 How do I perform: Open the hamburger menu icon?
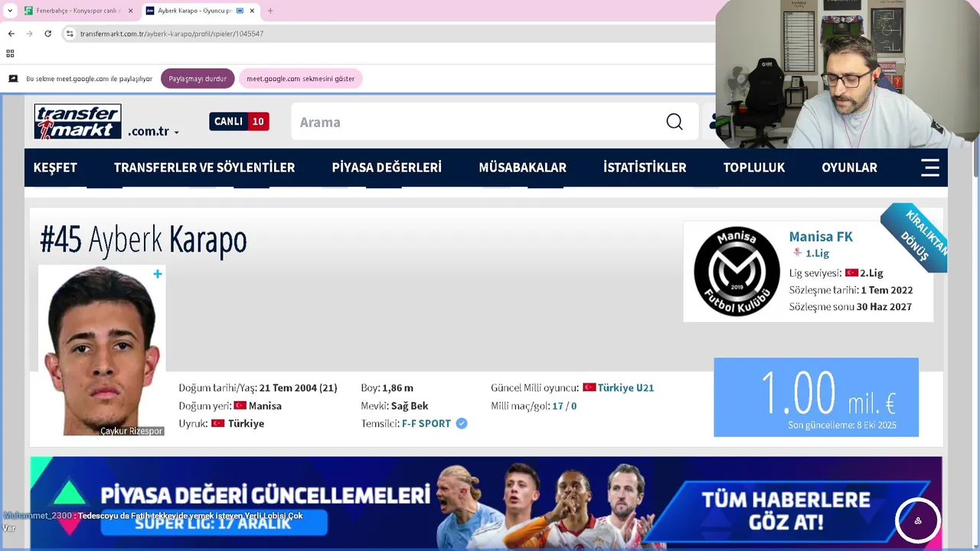[x=930, y=168]
